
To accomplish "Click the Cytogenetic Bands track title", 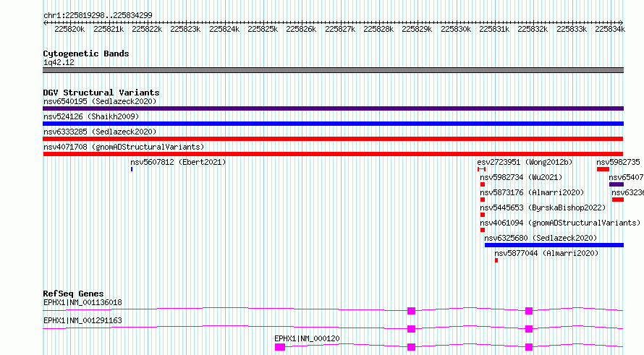I will click(86, 54).
